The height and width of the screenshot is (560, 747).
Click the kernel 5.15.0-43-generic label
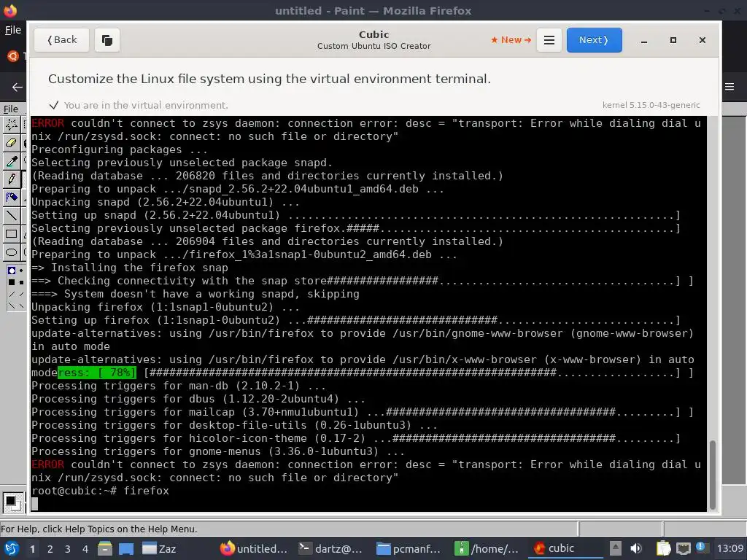click(651, 105)
